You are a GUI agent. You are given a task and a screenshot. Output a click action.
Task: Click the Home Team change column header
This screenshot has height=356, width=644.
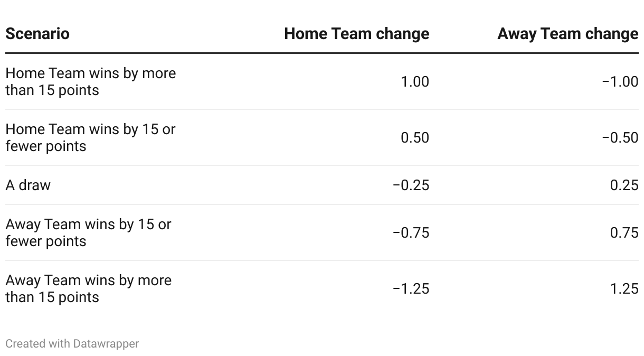pos(356,34)
